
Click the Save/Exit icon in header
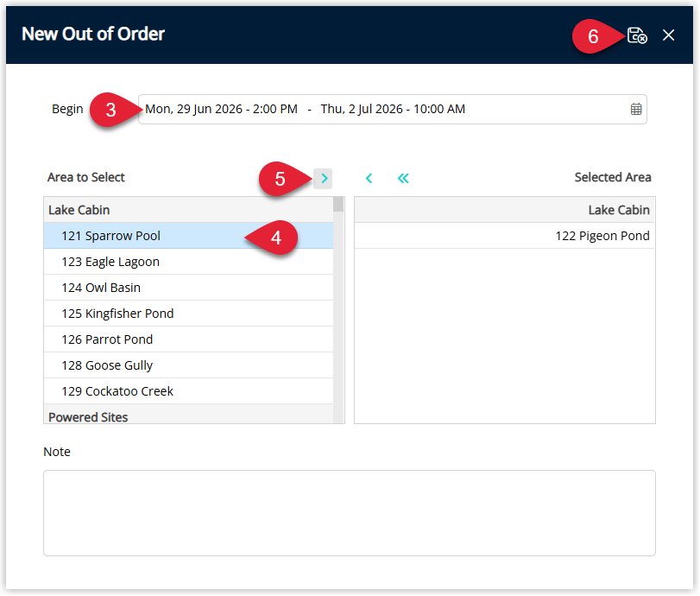637,35
